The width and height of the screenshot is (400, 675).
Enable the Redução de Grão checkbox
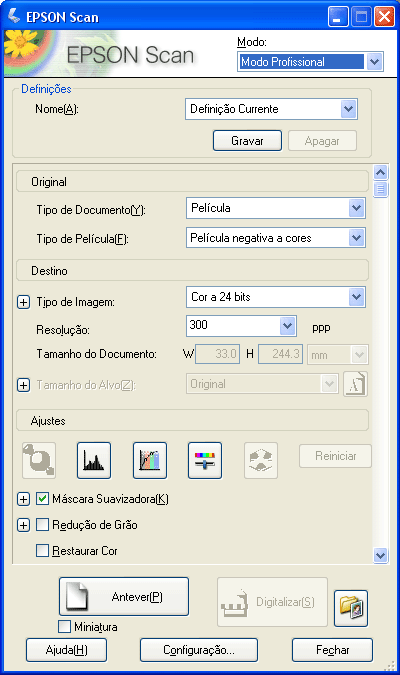(42, 525)
